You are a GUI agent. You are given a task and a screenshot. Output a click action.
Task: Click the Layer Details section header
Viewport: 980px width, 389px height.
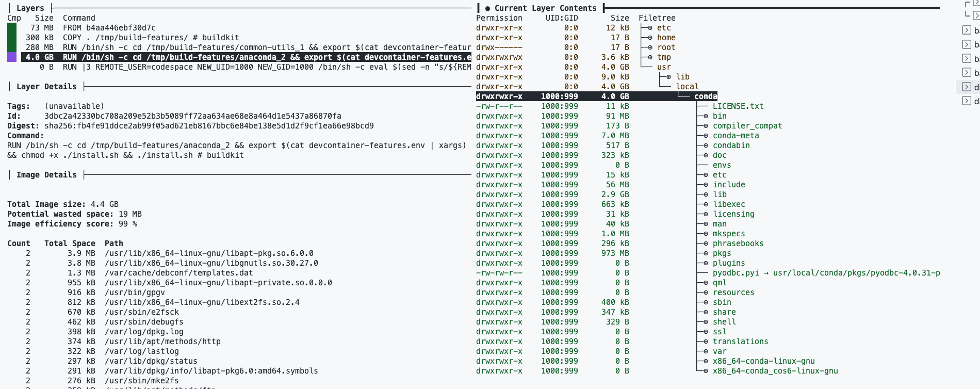pos(46,87)
